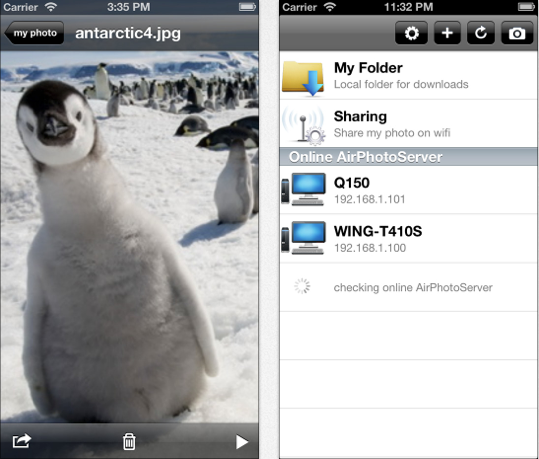
Task: Refresh the AirPhotoServer list
Action: (x=481, y=33)
